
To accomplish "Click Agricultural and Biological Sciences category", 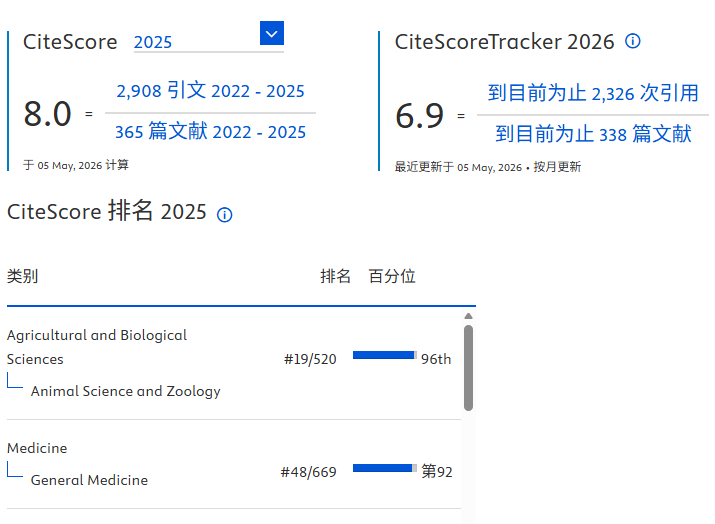I will (97, 347).
